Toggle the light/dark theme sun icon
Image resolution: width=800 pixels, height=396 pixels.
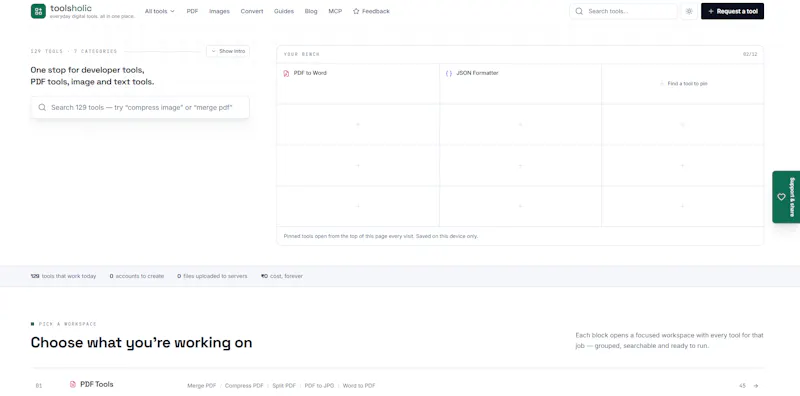click(689, 11)
